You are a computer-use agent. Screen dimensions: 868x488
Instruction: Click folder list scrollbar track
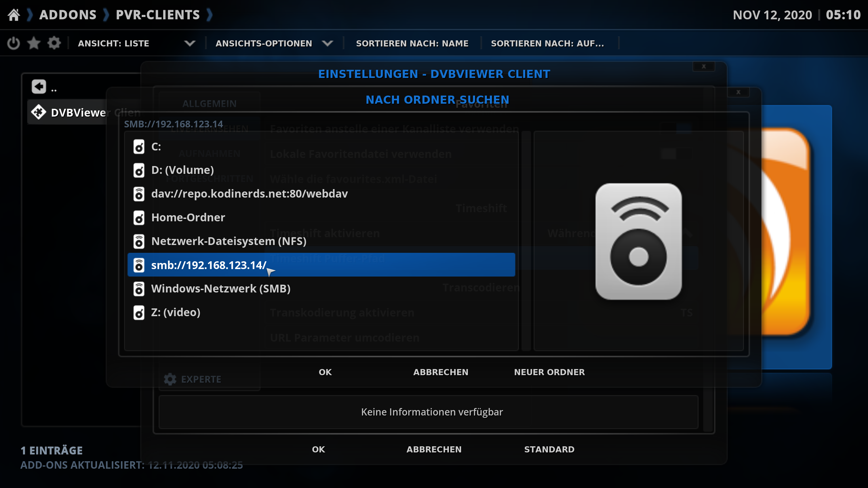pyautogui.click(x=526, y=241)
